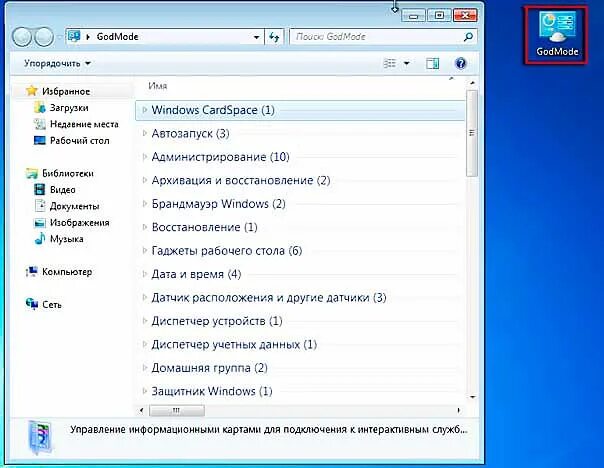The height and width of the screenshot is (468, 604).
Task: Select Изображения in libraries
Action: click(79, 223)
